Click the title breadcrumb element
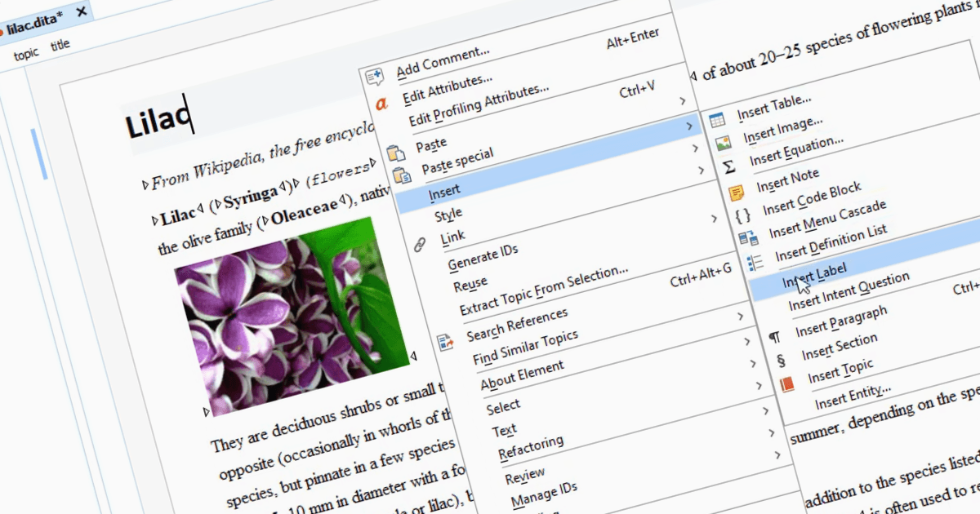 (x=60, y=46)
